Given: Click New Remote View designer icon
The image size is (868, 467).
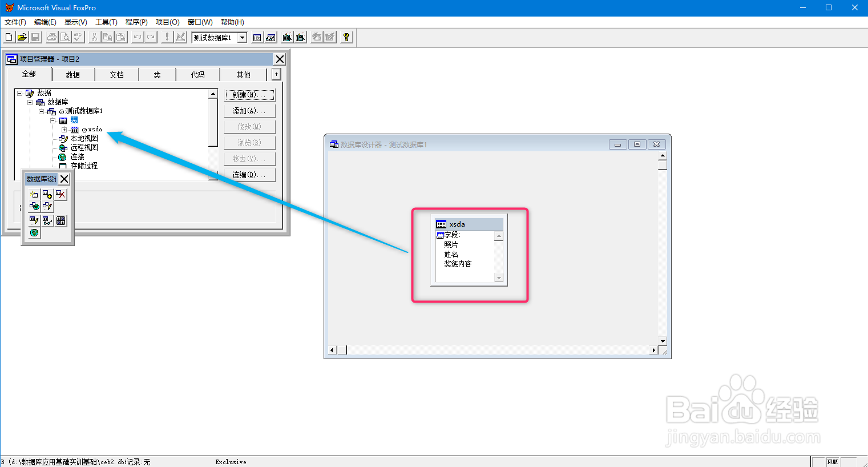Looking at the screenshot, I should pyautogui.click(x=34, y=206).
